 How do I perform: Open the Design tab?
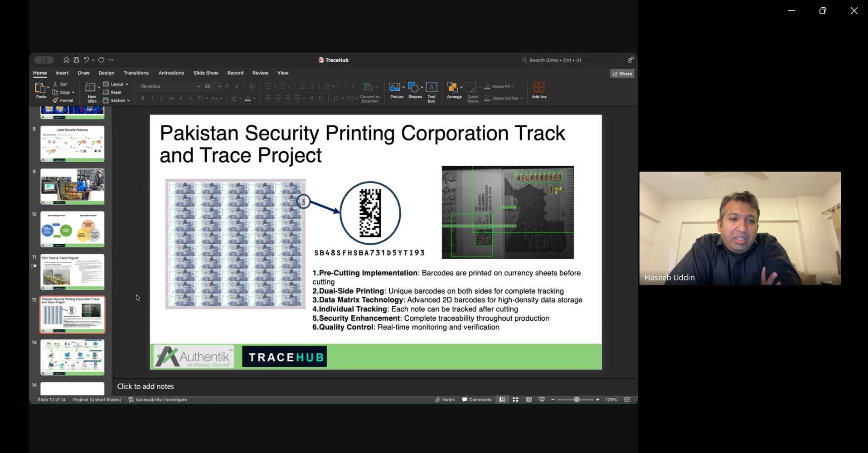[x=106, y=73]
